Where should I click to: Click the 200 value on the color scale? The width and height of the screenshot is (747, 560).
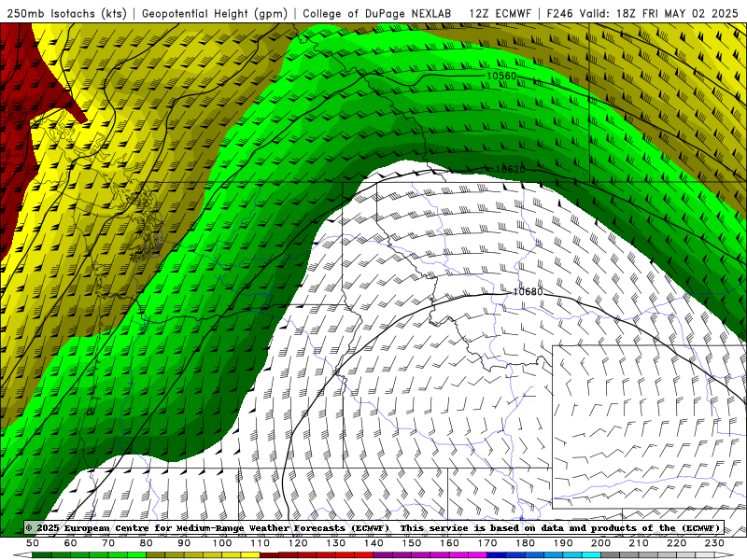coord(600,543)
